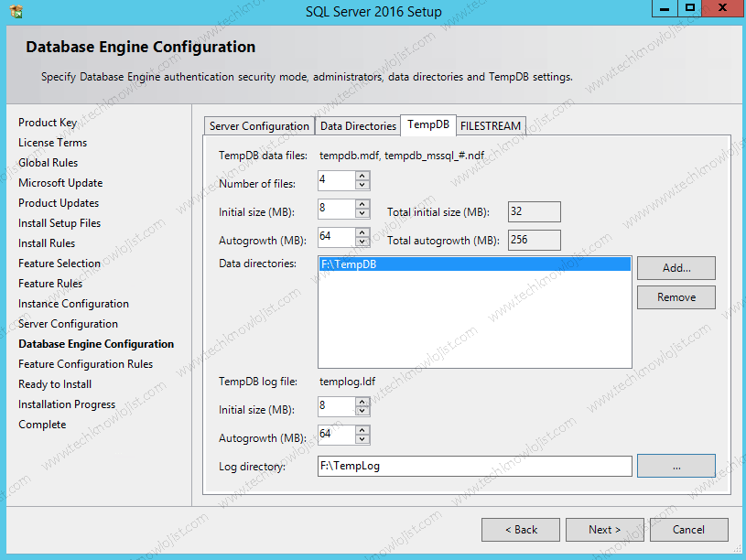
Task: Click the Log directory text field
Action: [475, 466]
